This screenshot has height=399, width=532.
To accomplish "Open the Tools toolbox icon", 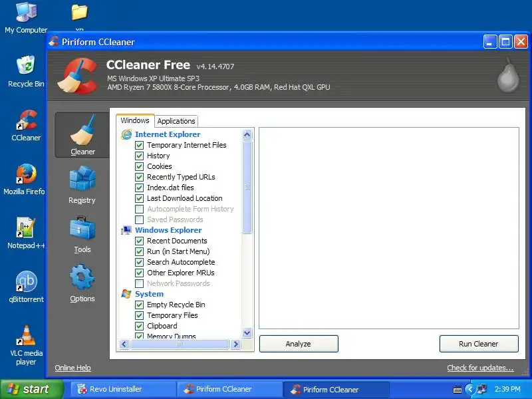I will coord(82,228).
